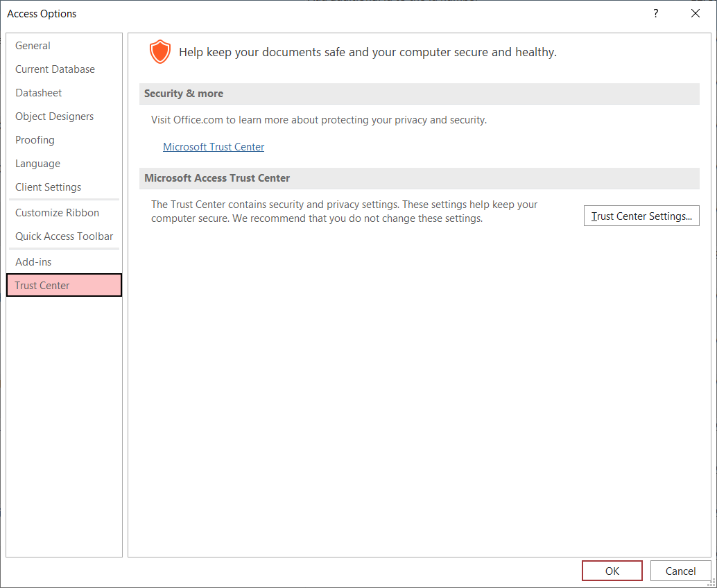The image size is (717, 588).
Task: Open the dialog's question mark help
Action: [x=655, y=14]
